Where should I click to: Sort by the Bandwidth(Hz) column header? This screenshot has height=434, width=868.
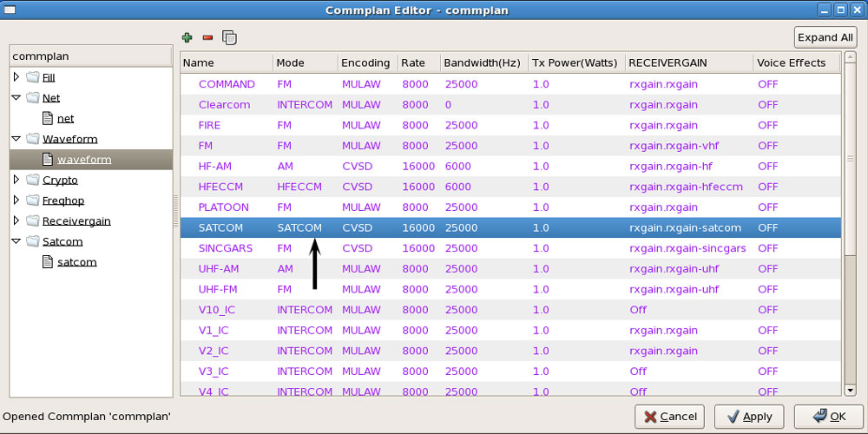pyautogui.click(x=485, y=63)
